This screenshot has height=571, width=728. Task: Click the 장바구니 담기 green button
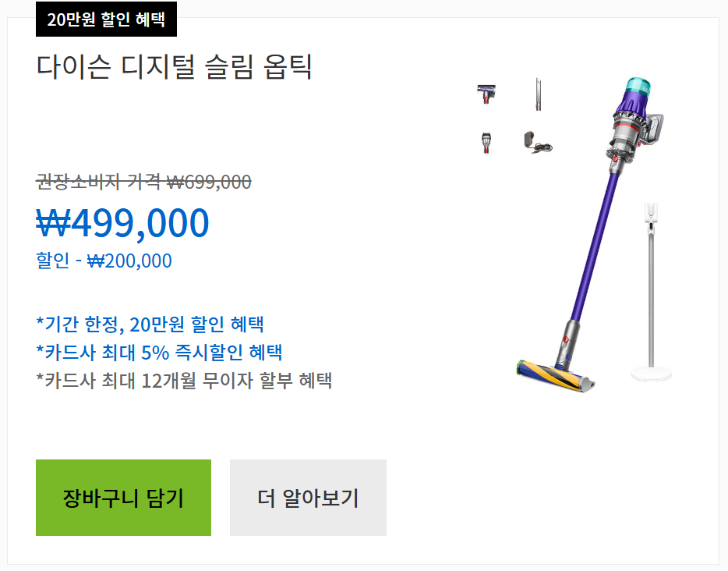[122, 497]
